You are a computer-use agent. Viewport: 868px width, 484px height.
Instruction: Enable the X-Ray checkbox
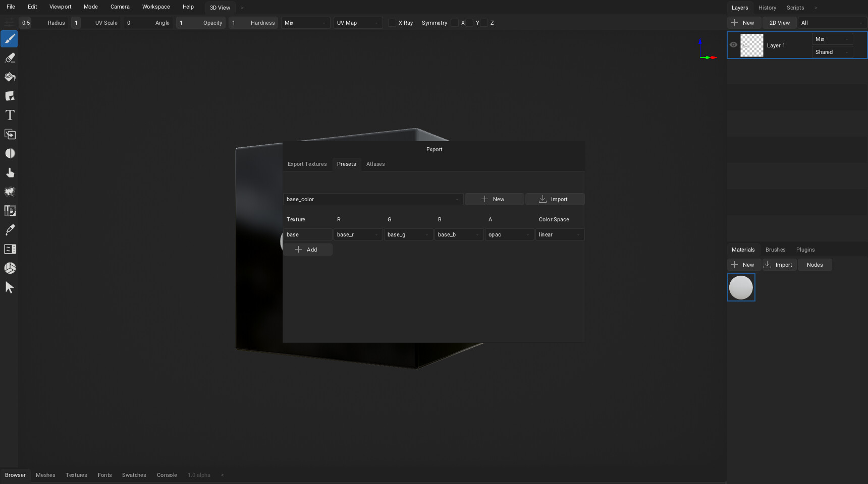tap(392, 23)
